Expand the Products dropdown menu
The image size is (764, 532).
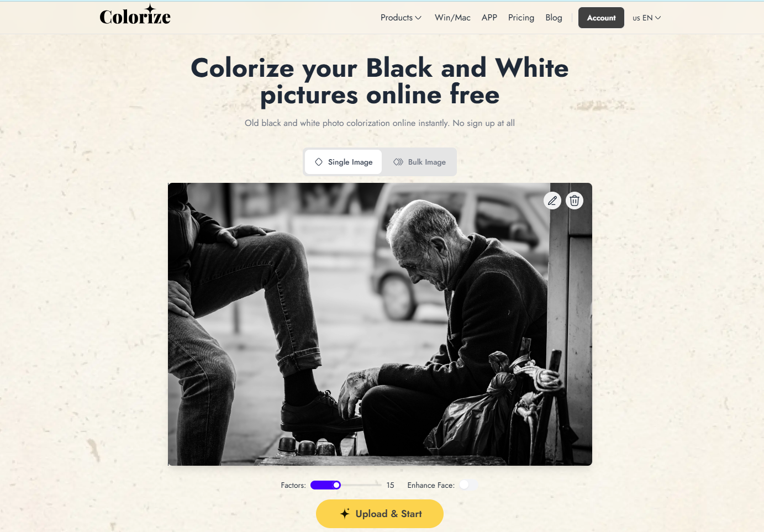tap(401, 18)
